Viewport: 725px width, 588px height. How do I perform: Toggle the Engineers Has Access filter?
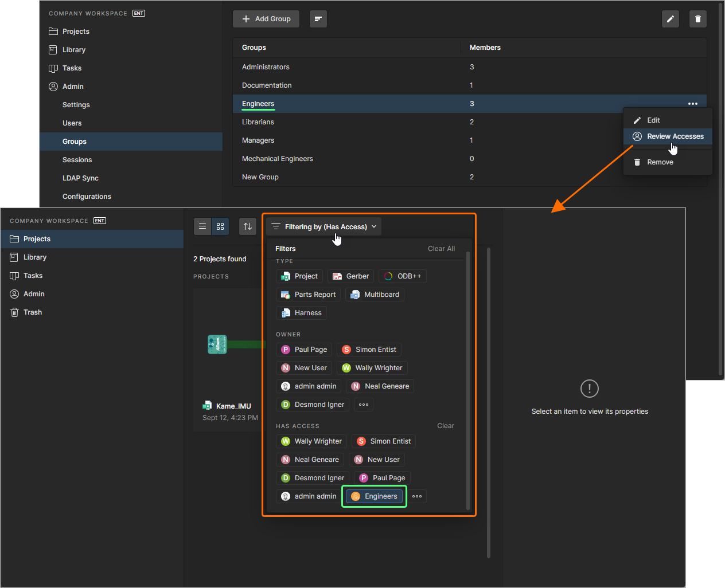(375, 496)
